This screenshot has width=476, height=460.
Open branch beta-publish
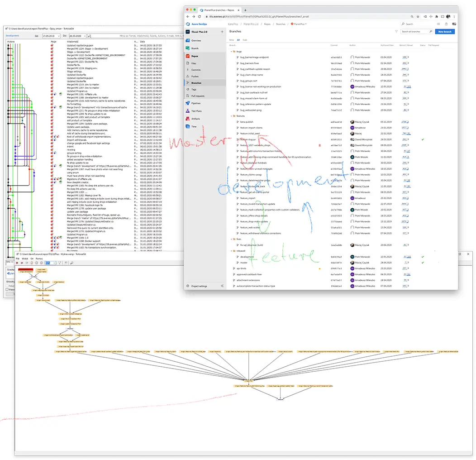[247, 122]
